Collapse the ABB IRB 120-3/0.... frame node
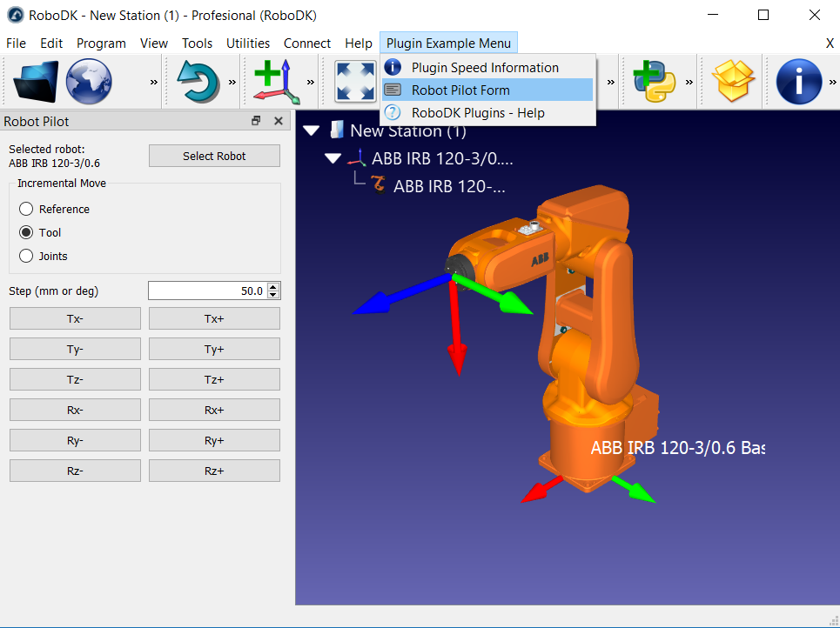Screen dimensions: 840x628 pyautogui.click(x=333, y=158)
